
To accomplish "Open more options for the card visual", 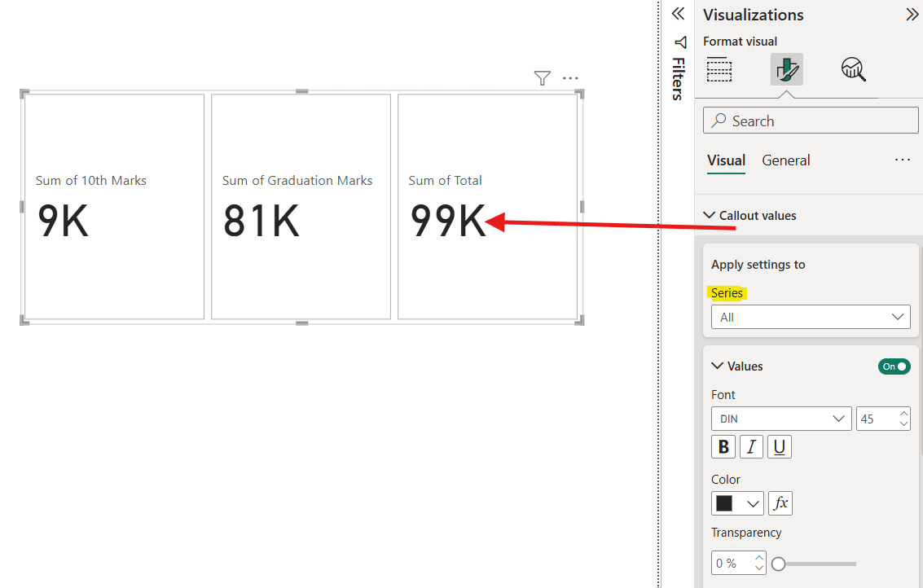I will coord(569,78).
